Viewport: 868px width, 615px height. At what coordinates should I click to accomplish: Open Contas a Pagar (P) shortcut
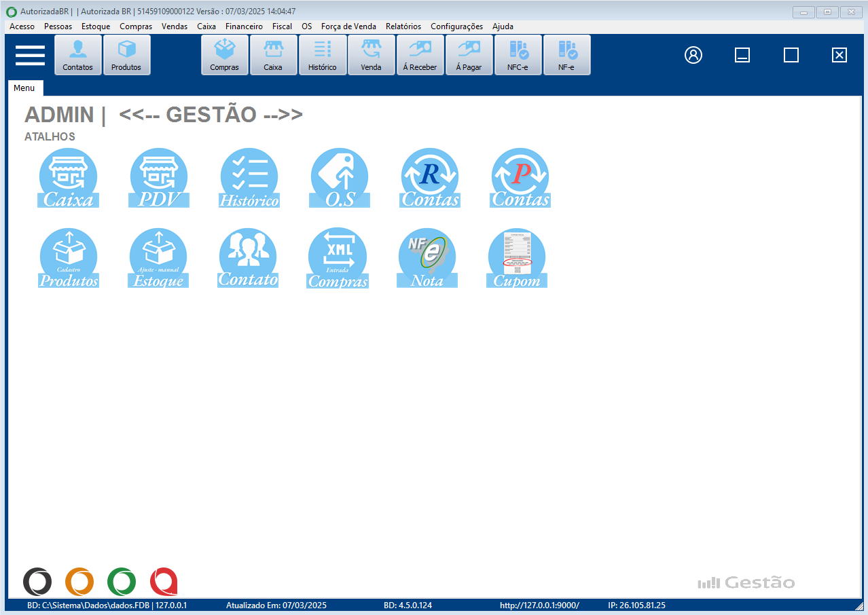[520, 178]
